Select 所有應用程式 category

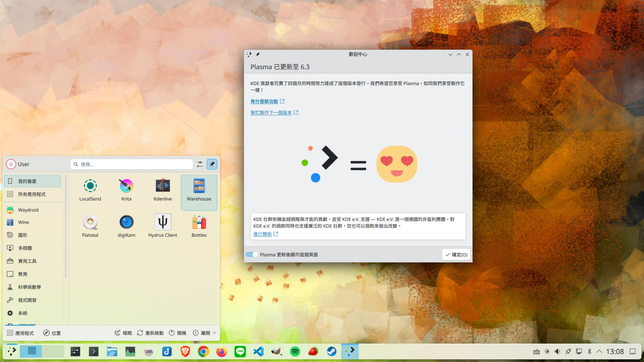click(32, 194)
